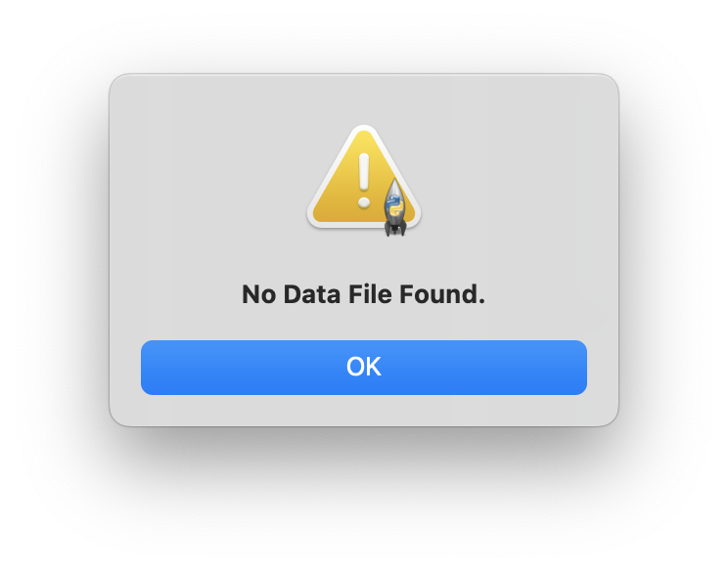This screenshot has width=728, height=571.
Task: Dismiss the alert using the blue OK button
Action: tap(364, 368)
